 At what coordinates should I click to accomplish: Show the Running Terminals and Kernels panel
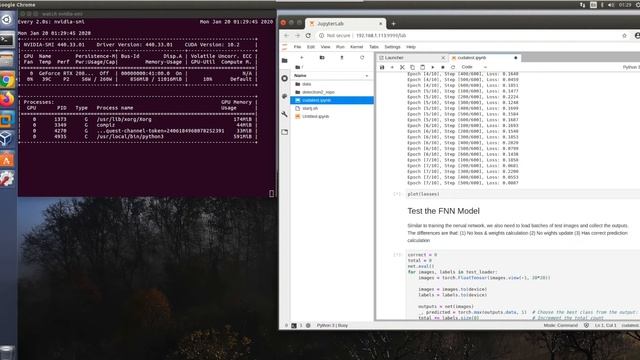click(284, 78)
